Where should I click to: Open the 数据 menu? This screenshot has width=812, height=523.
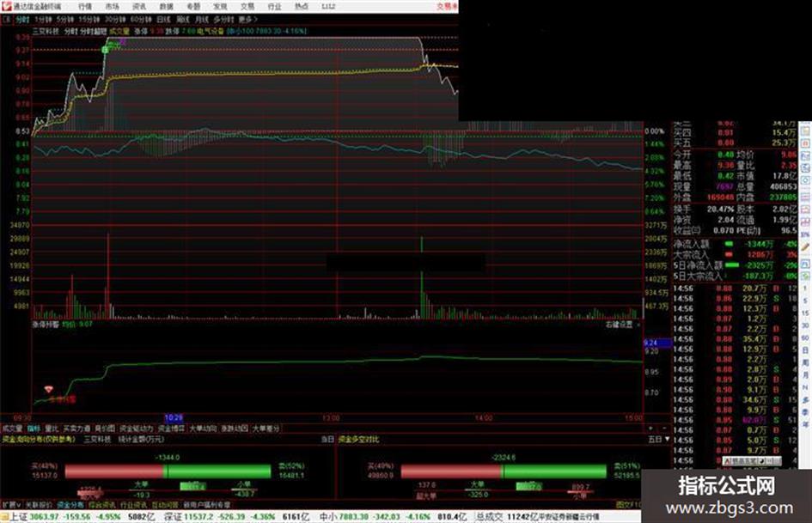coord(166,6)
